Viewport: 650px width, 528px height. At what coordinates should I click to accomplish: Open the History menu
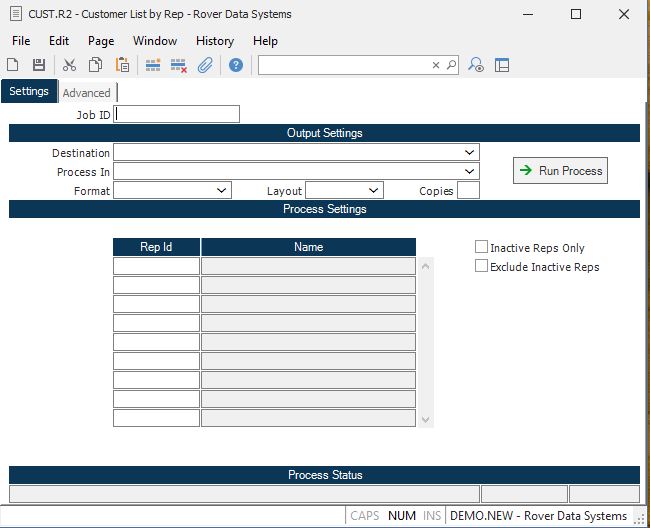[215, 41]
